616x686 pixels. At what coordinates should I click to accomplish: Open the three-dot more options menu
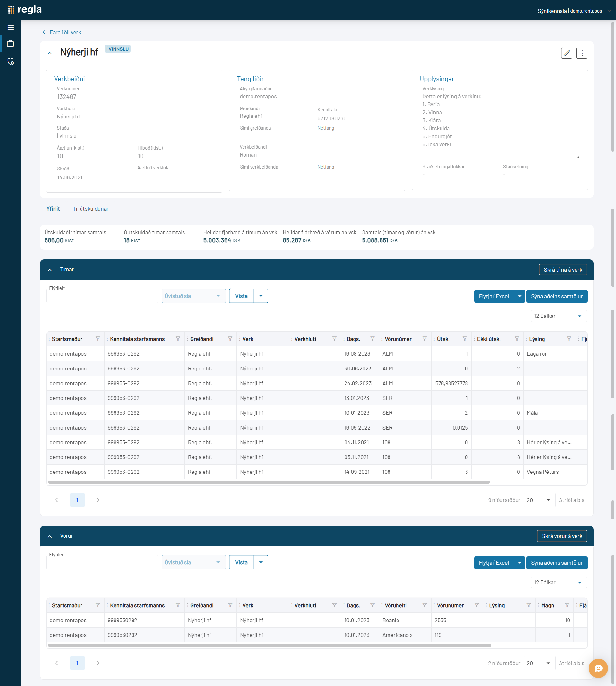click(581, 53)
